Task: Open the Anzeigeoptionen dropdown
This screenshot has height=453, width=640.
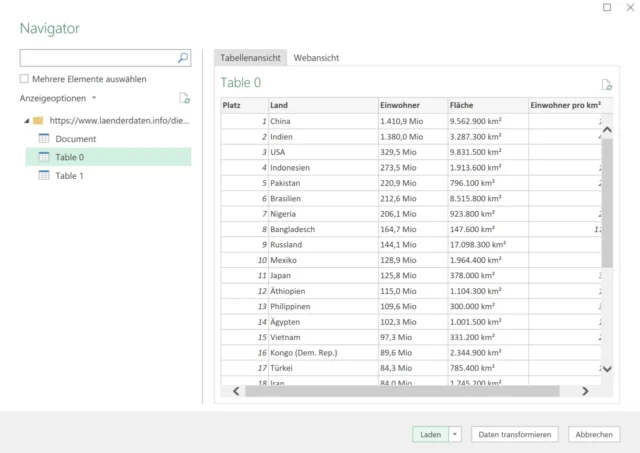Action: click(59, 98)
